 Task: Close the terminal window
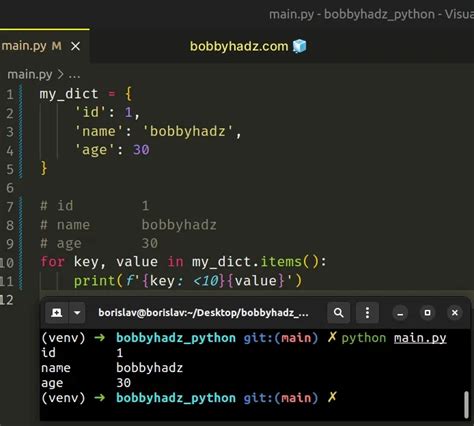click(455, 313)
